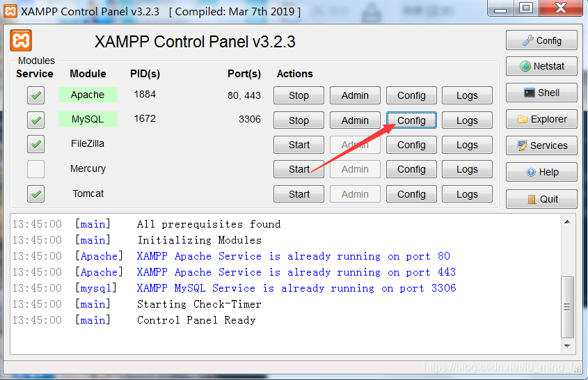This screenshot has width=588, height=380.
Task: Open the global Config wrench button
Action: click(x=541, y=40)
